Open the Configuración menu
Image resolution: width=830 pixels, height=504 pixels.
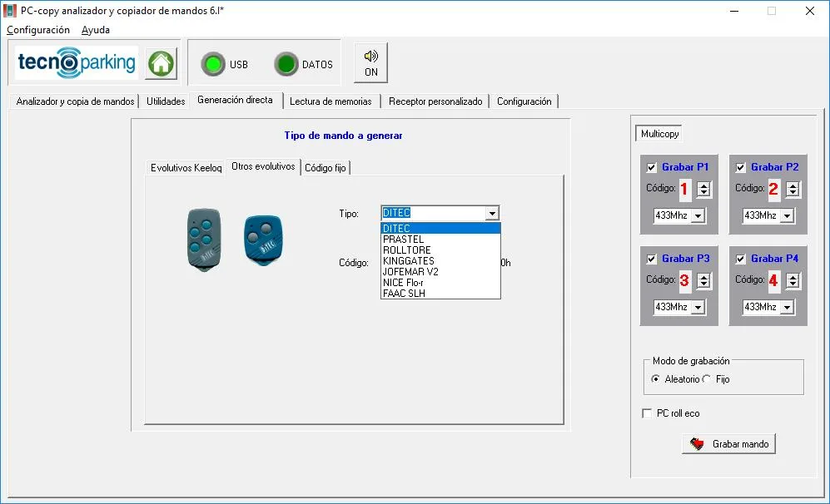tap(38, 30)
